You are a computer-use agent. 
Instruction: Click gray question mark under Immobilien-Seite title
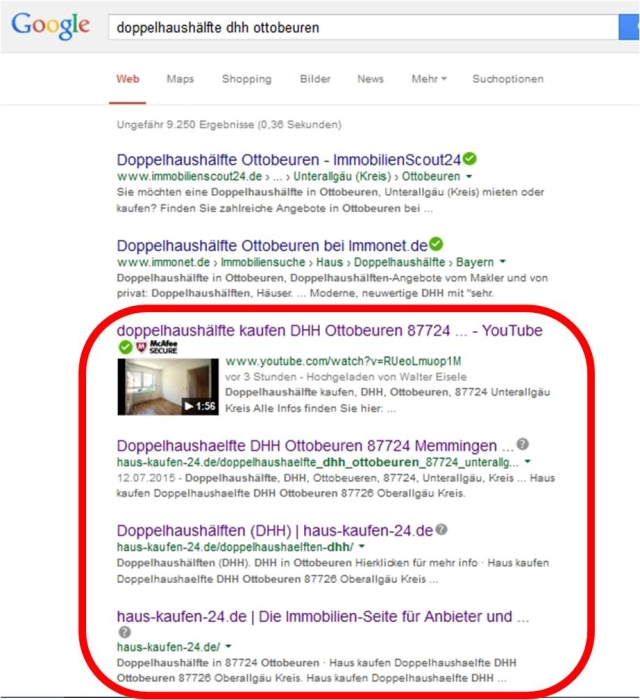125,632
